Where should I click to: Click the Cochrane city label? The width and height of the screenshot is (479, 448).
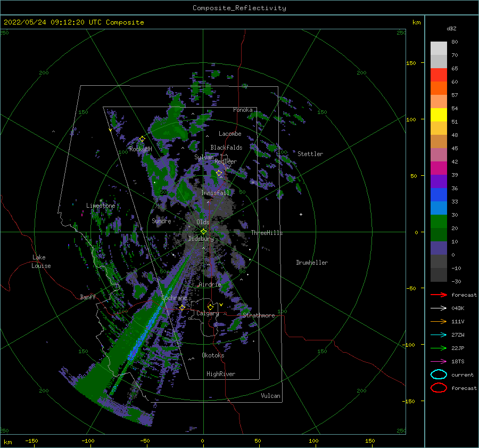(174, 298)
